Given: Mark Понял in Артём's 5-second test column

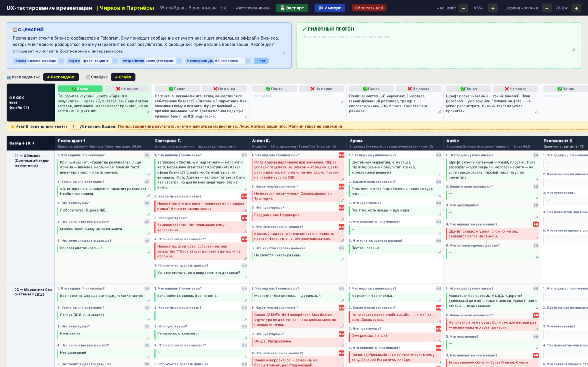Looking at the screenshot, I should pyautogui.click(x=469, y=89).
